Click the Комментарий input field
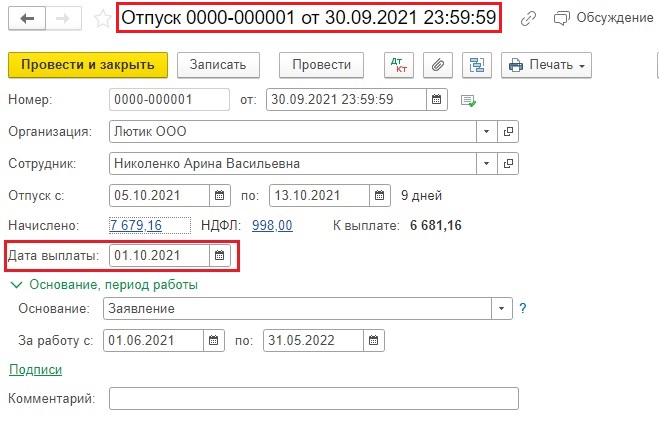 314,399
